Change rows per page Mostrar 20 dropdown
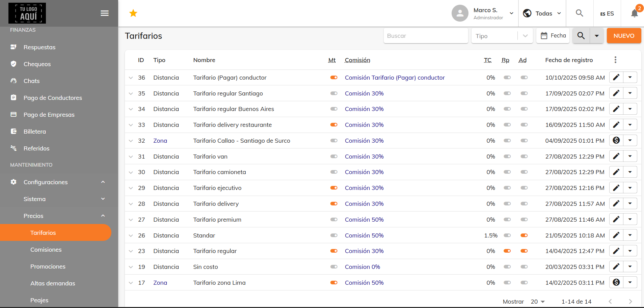Viewport: 644px width, 308px height. click(538, 302)
